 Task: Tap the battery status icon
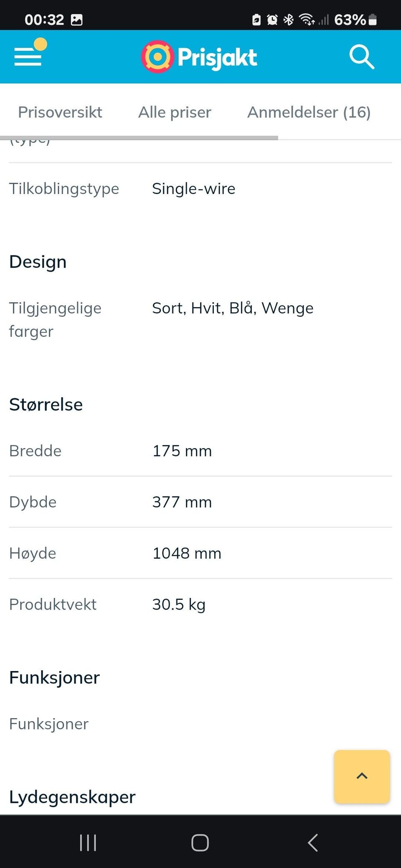(373, 20)
